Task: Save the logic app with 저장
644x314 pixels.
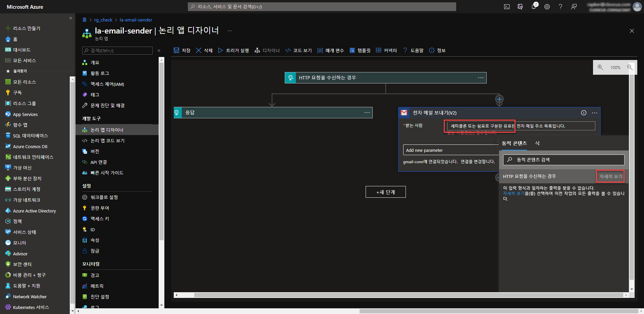Action: pos(182,50)
